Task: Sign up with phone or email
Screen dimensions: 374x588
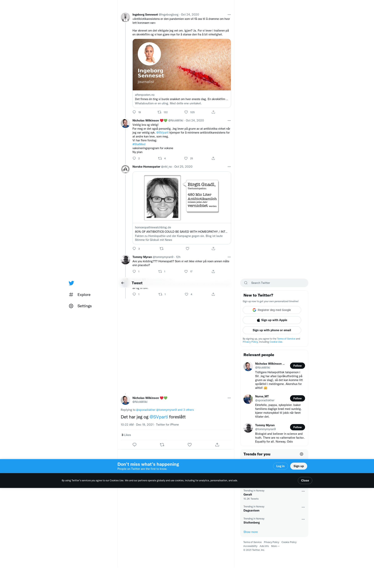Action: tap(272, 330)
